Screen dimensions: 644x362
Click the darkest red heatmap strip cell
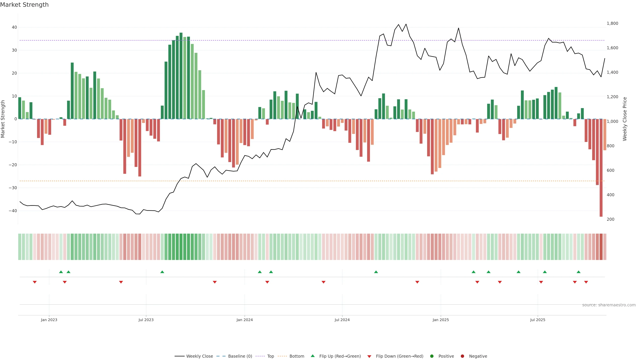[x=601, y=247]
